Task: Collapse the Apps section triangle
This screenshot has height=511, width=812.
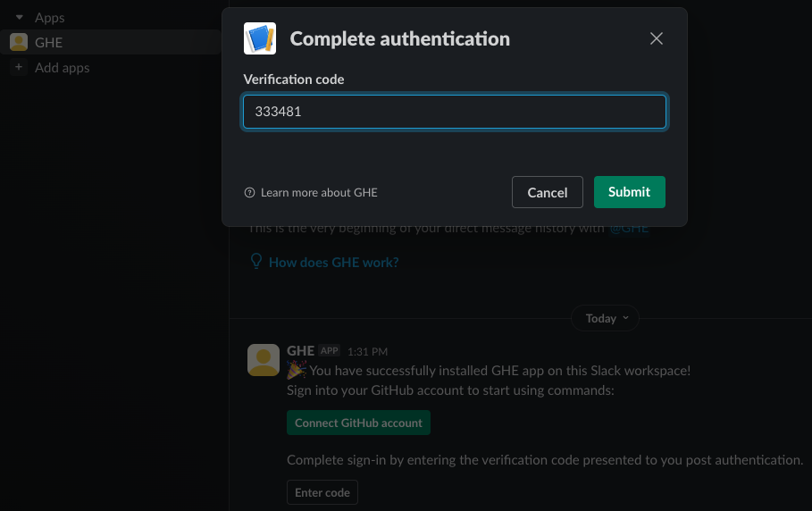Action: (x=19, y=18)
